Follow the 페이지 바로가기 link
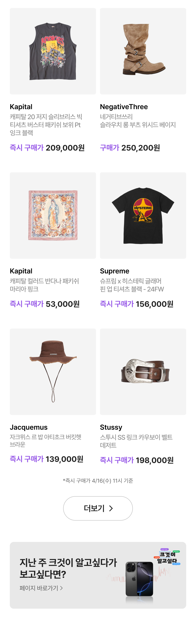The image size is (196, 644). pos(41,588)
